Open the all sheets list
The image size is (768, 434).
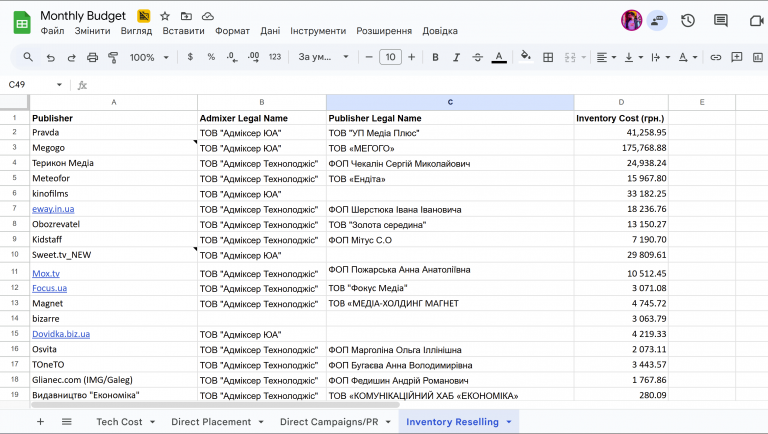click(x=67, y=421)
